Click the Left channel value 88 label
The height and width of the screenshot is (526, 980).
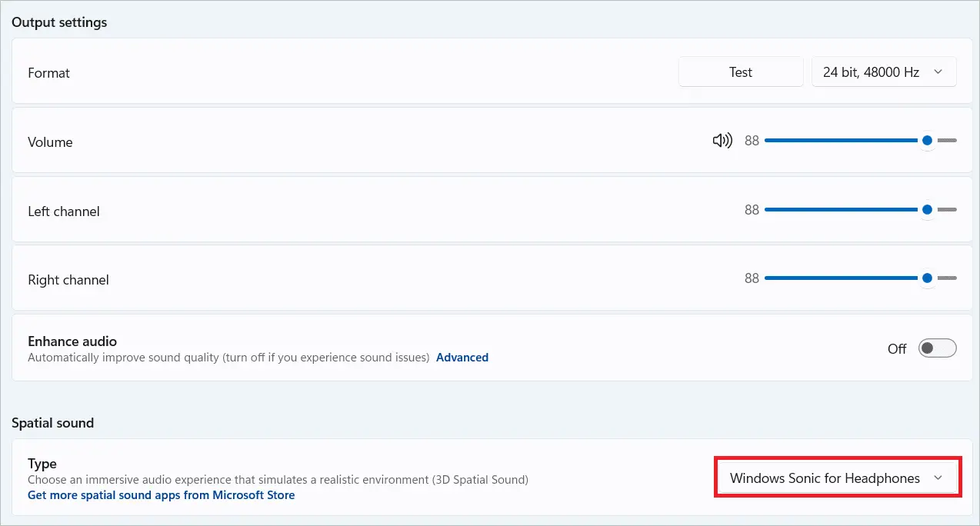[x=752, y=210]
